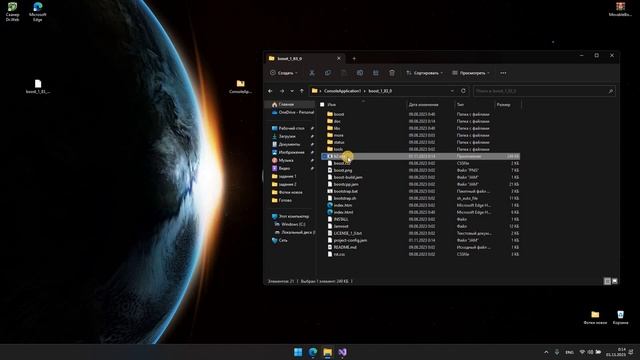This screenshot has width=640, height=360.
Task: Switch to details view icon in status bar
Action: tap(607, 281)
